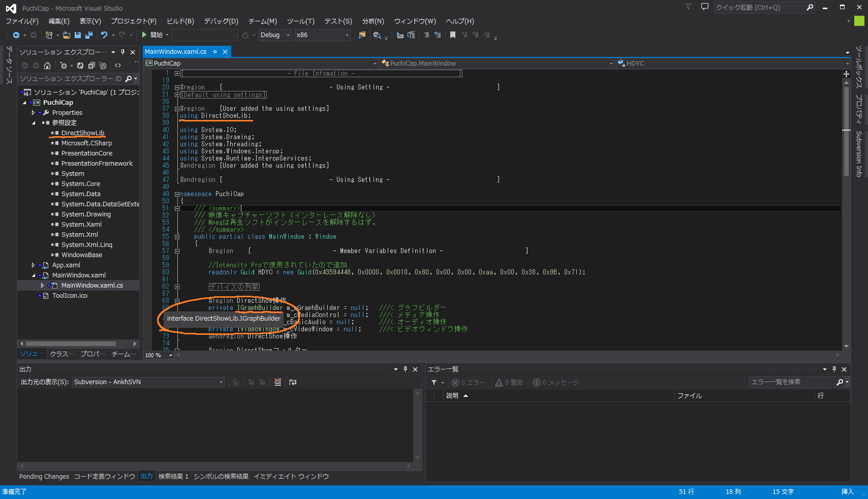The width and height of the screenshot is (868, 499).
Task: Pin the Solution Explorer panel
Action: click(x=122, y=52)
